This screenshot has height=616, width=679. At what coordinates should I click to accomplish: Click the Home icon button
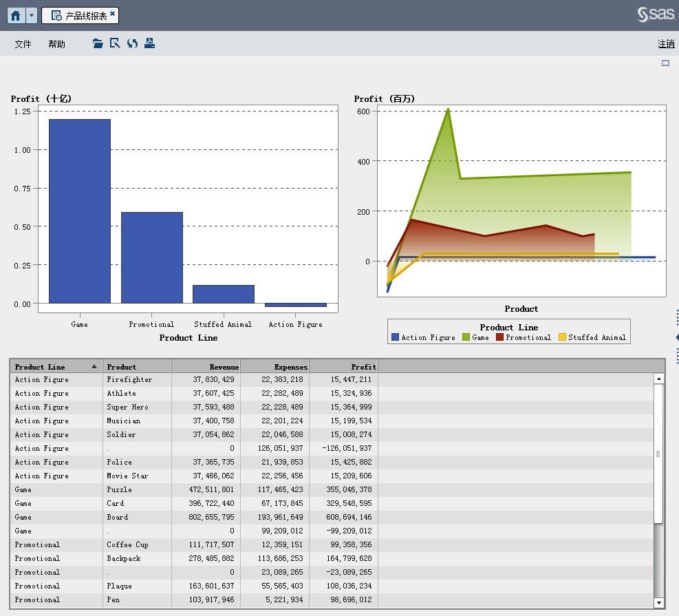coord(16,15)
